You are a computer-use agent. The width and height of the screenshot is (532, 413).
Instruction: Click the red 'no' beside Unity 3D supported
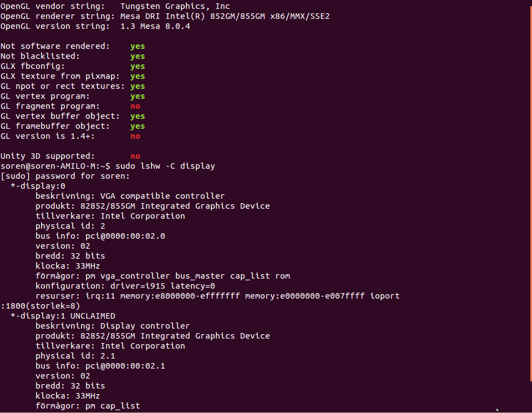pyautogui.click(x=135, y=156)
